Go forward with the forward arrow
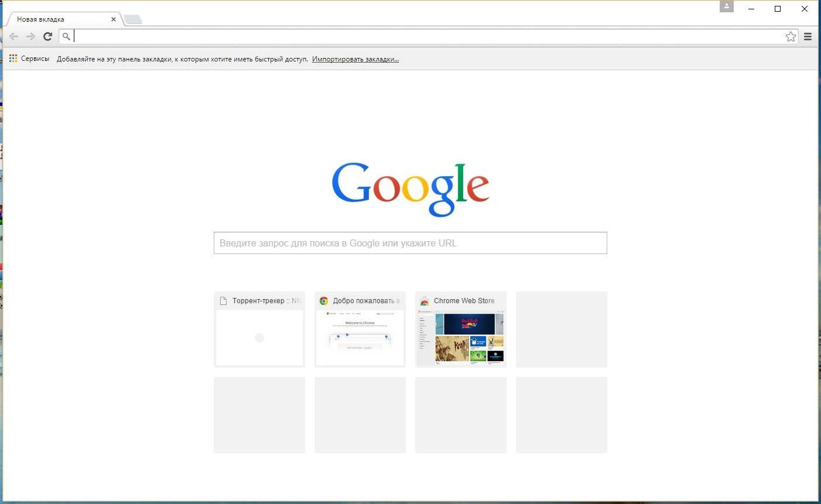The width and height of the screenshot is (821, 504). click(x=30, y=36)
